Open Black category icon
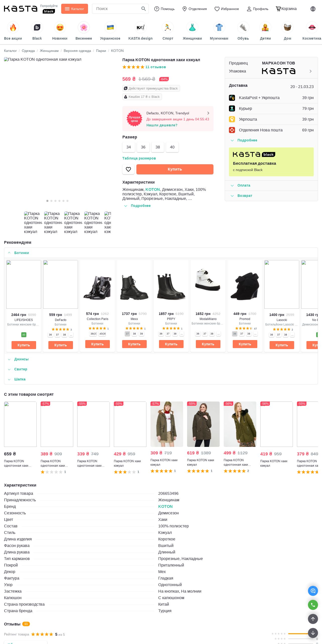Screen dimensions: 322x644 click(37, 28)
